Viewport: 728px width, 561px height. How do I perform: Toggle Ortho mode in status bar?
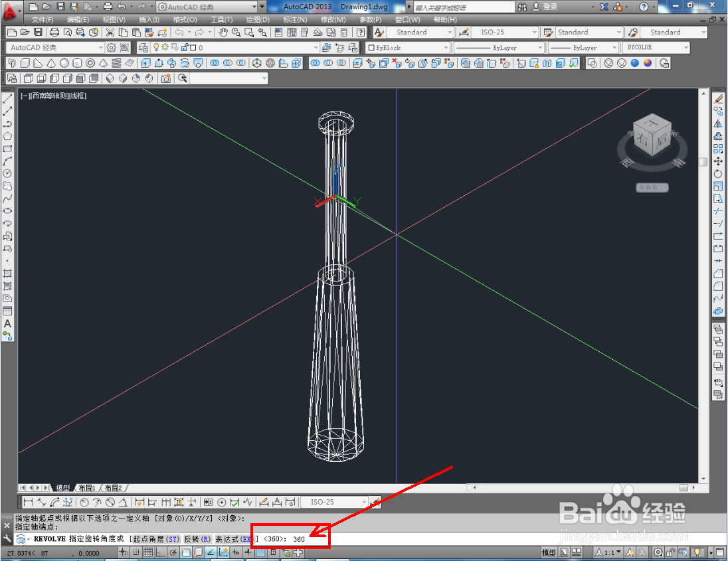[161, 552]
